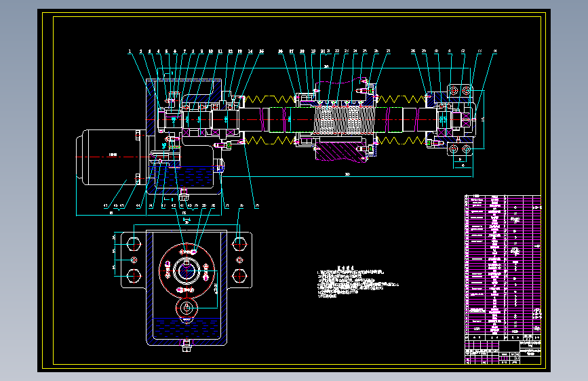This screenshot has width=588, height=381.
Task: Click part balloon number 2
Action: tap(141, 52)
